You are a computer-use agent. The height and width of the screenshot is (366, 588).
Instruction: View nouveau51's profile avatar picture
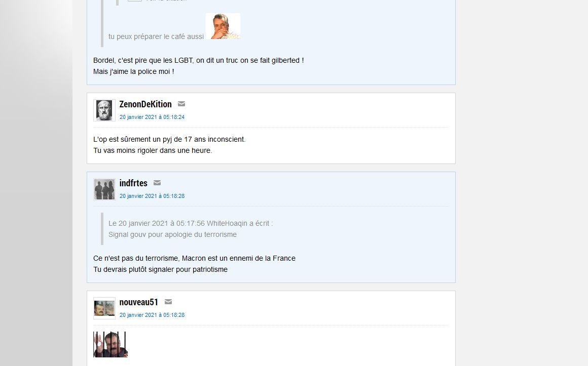104,308
